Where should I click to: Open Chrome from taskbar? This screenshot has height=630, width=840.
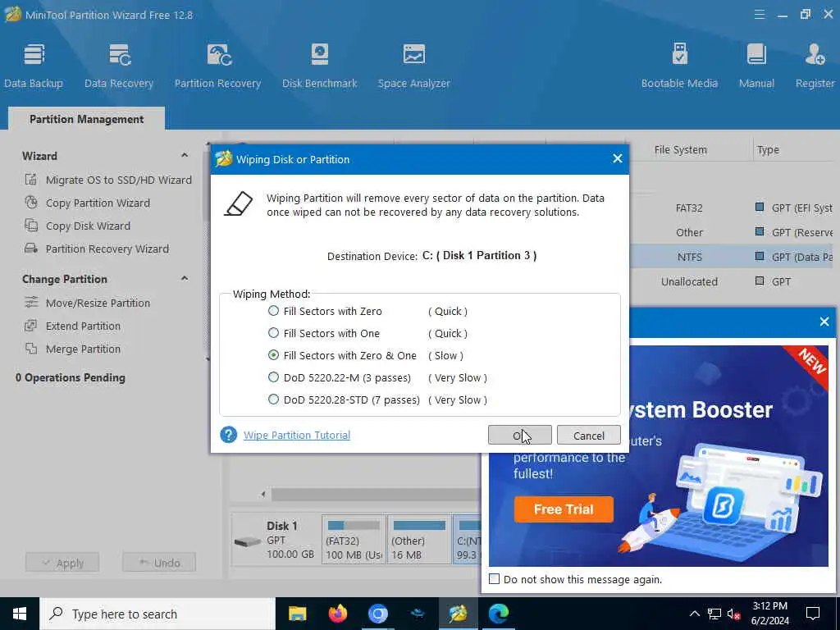[x=377, y=614]
